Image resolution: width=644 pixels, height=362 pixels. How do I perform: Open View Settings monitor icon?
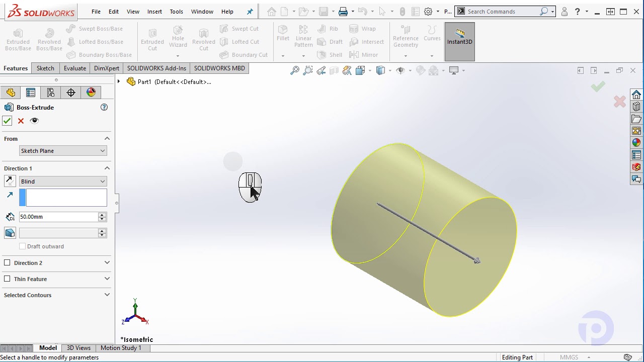click(454, 70)
